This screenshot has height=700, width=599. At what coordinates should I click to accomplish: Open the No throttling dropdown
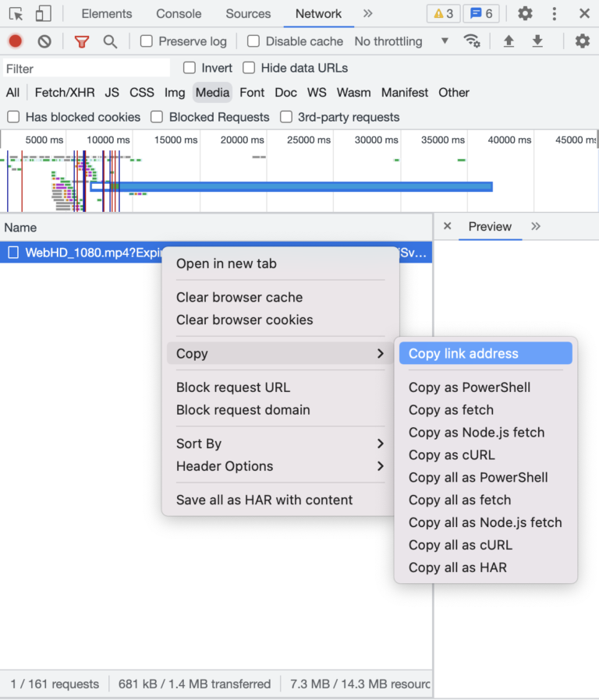[x=401, y=41]
